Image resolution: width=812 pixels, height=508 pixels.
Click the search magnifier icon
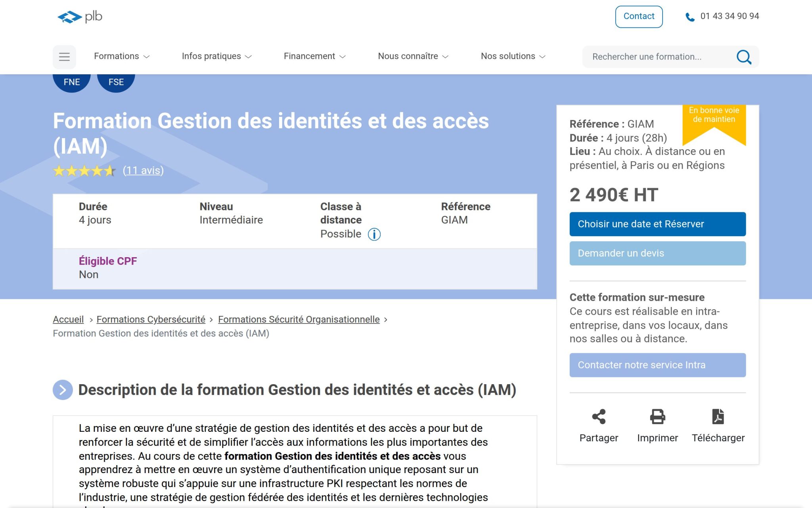pyautogui.click(x=744, y=57)
